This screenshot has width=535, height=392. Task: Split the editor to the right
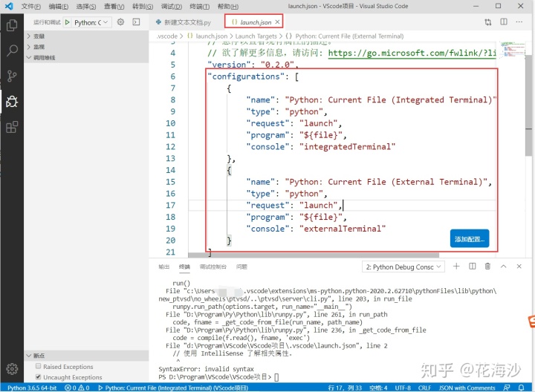tap(504, 22)
